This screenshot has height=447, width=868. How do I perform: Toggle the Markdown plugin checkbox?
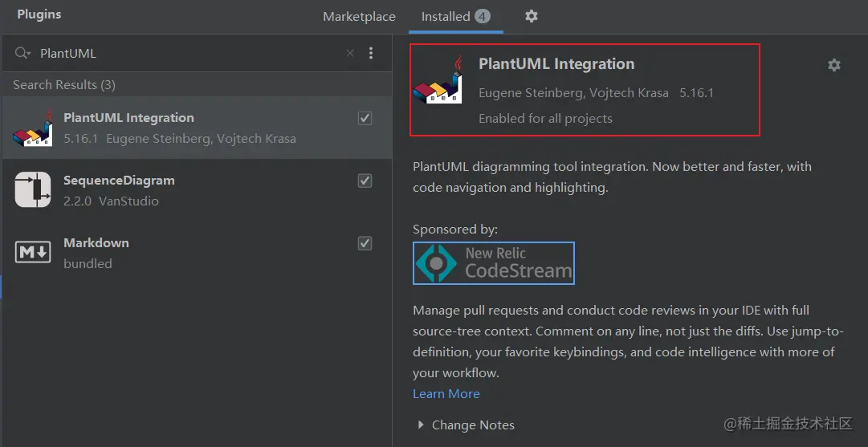pos(365,243)
